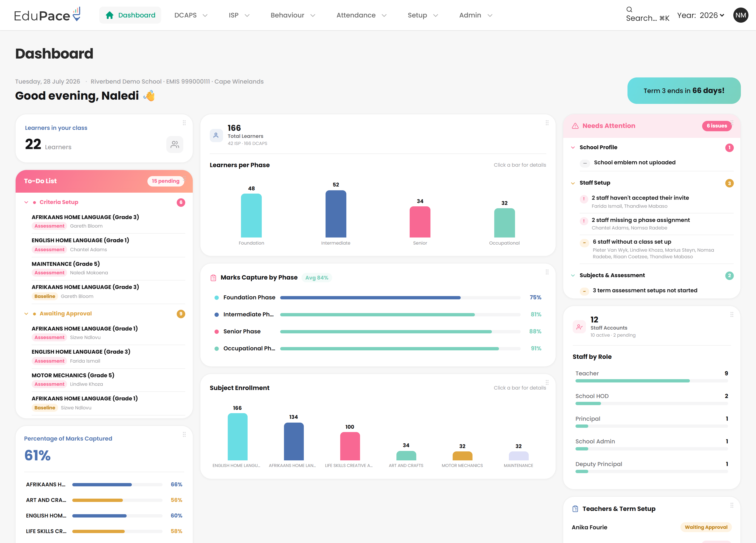
Task: Click the Teachers & Term Setup clipboard icon
Action: point(575,509)
